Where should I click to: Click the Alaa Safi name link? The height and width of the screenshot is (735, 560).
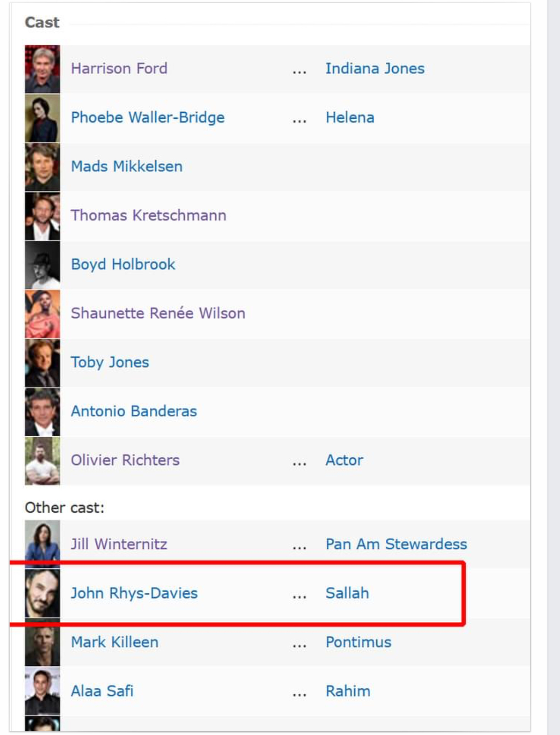(102, 691)
